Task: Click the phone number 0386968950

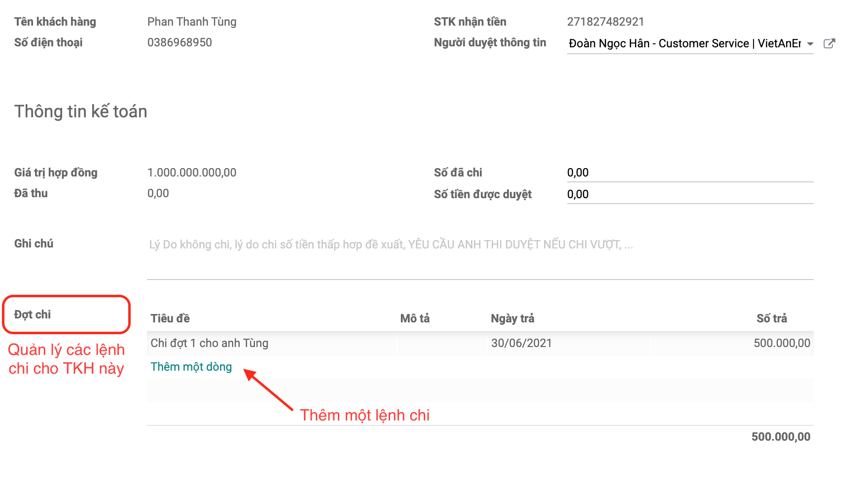Action: [x=180, y=42]
